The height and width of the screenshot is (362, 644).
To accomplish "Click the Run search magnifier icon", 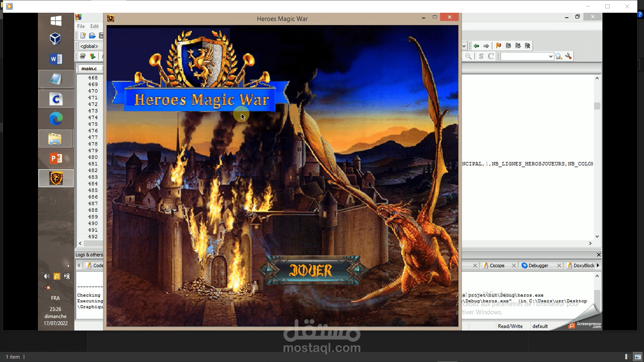I will (558, 56).
